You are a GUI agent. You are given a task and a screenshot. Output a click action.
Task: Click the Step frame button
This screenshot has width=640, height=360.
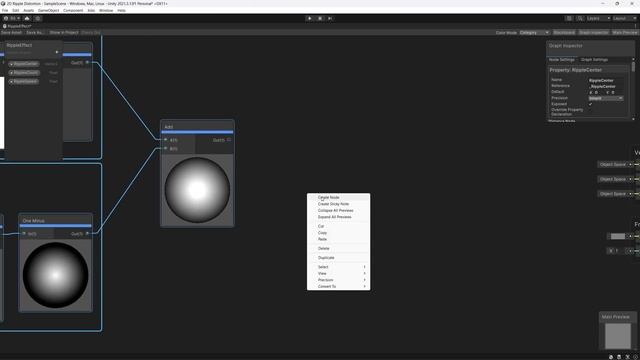tap(330, 18)
